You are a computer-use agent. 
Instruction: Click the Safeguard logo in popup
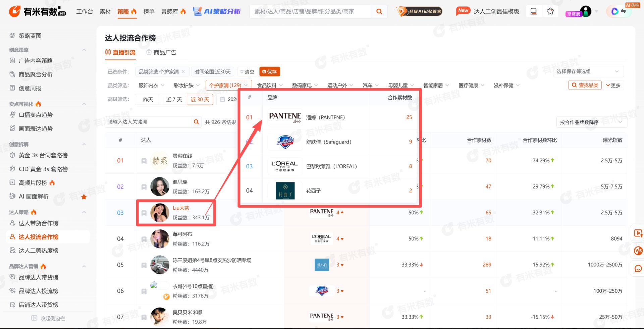tap(285, 142)
